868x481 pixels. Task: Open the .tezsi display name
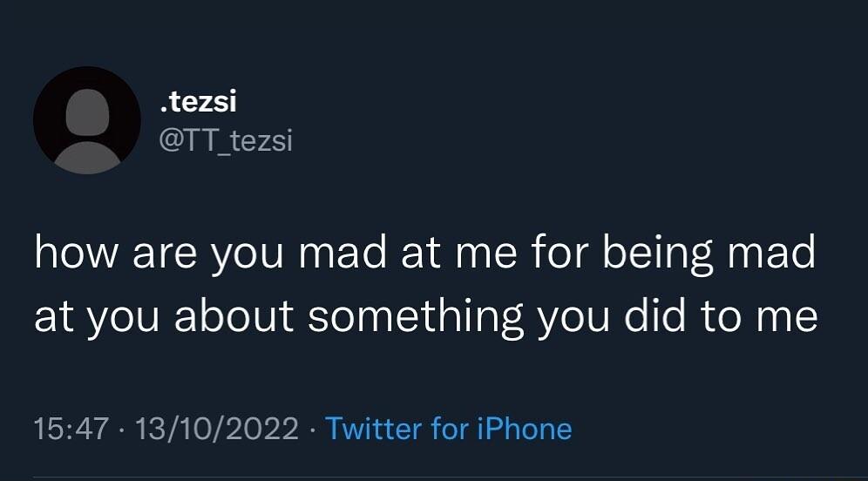pos(199,102)
